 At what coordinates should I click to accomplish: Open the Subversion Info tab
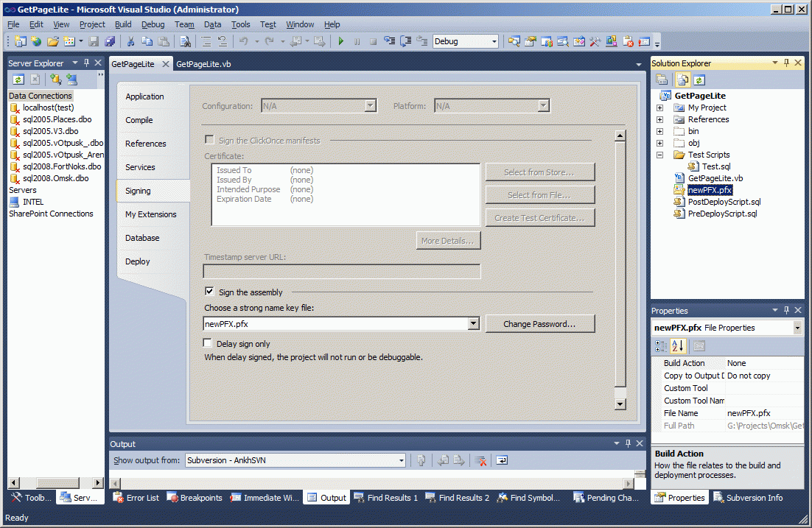tap(748, 498)
